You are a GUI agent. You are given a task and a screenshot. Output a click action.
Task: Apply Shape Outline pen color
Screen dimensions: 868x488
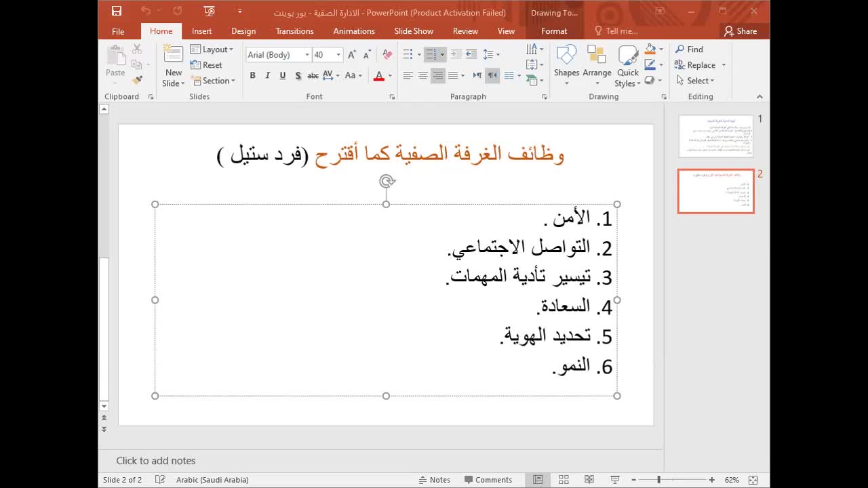tap(650, 64)
